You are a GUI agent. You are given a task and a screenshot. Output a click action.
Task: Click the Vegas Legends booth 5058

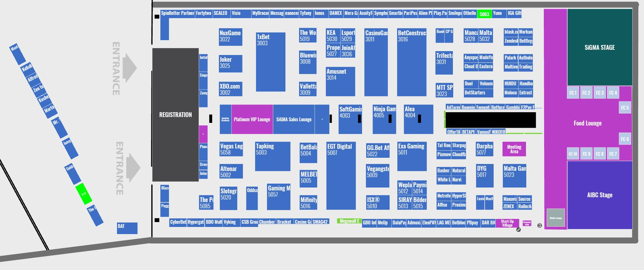click(x=231, y=149)
